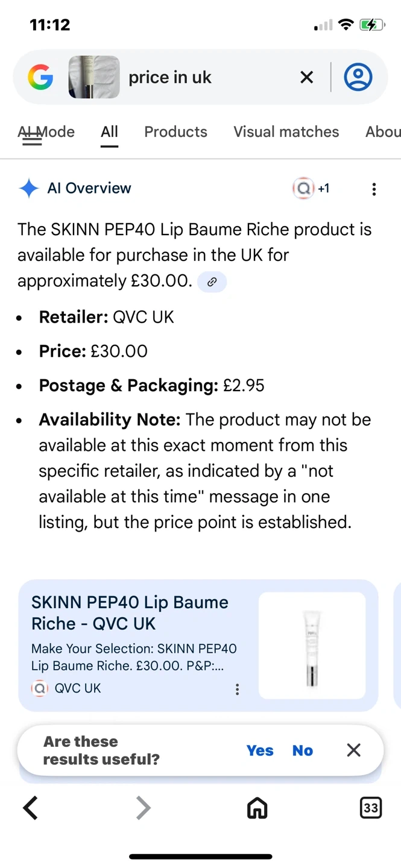Tap the source link chip icon
The height and width of the screenshot is (868, 401).
click(212, 281)
